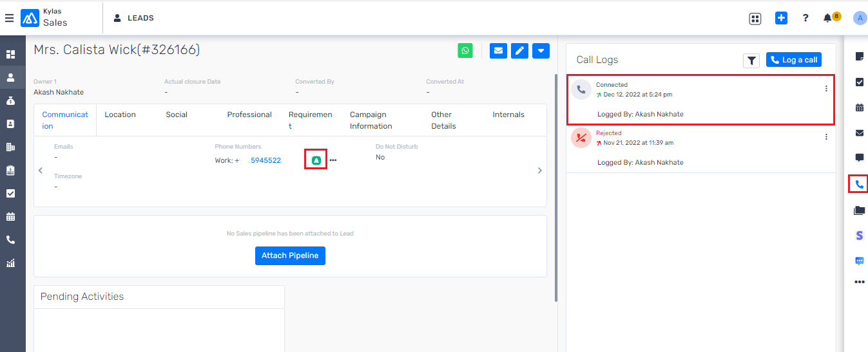Expand the blue lead actions dropdown arrow
This screenshot has width=868, height=352.
(541, 51)
